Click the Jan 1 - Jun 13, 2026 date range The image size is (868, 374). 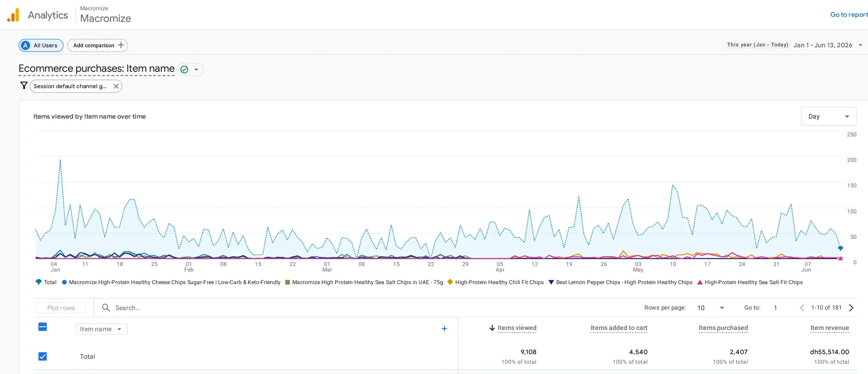[822, 45]
